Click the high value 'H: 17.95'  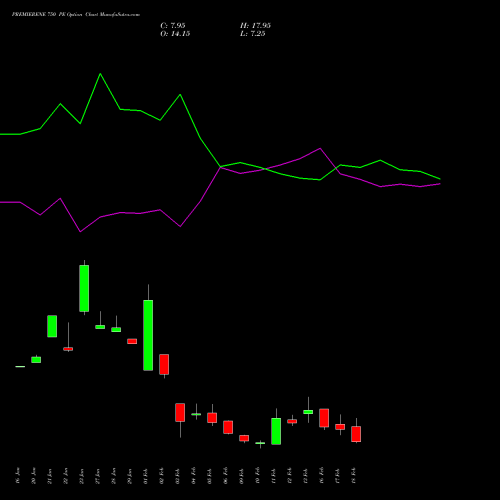255,26
